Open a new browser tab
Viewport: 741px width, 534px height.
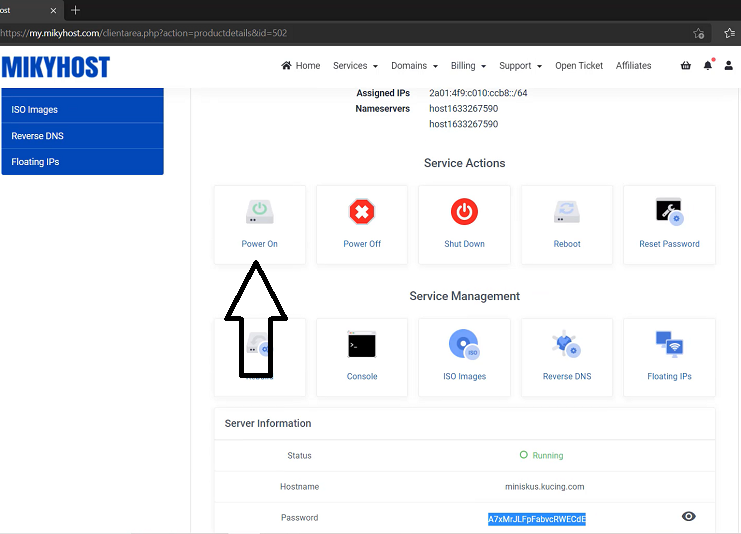tap(75, 10)
